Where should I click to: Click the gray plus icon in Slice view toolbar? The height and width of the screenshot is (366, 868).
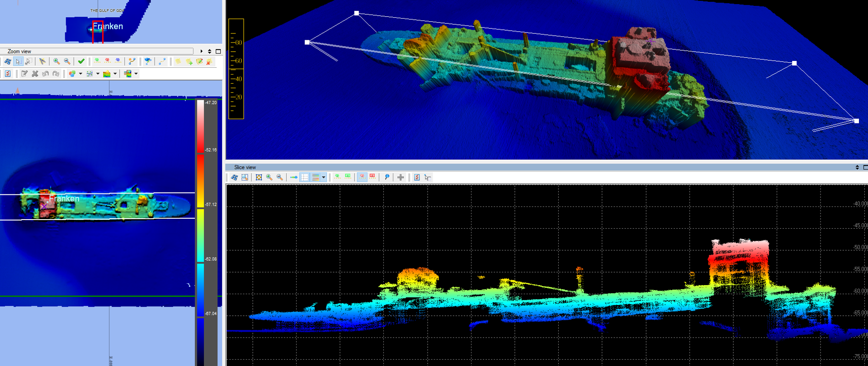coord(401,178)
